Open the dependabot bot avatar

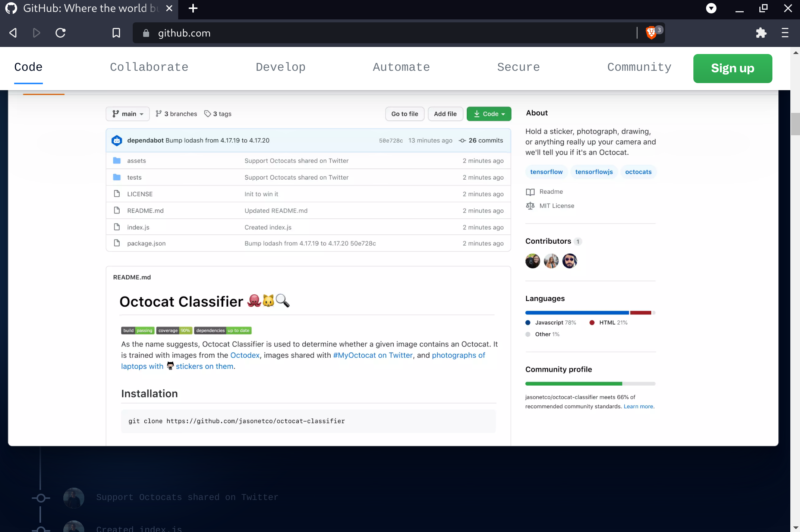(x=117, y=140)
